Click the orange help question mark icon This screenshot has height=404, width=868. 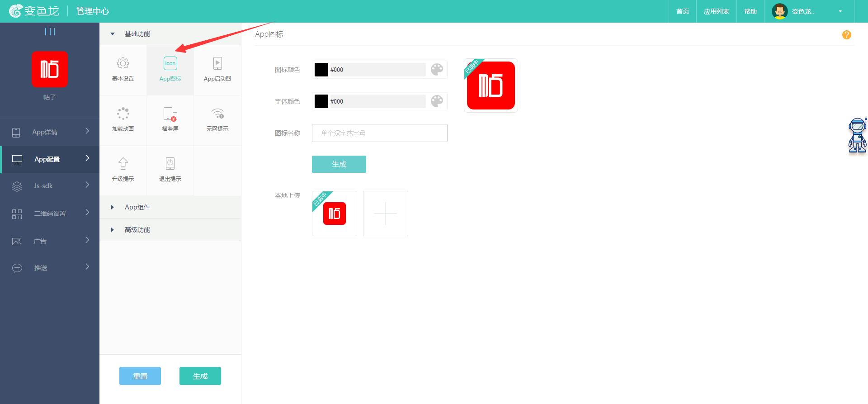(x=846, y=35)
